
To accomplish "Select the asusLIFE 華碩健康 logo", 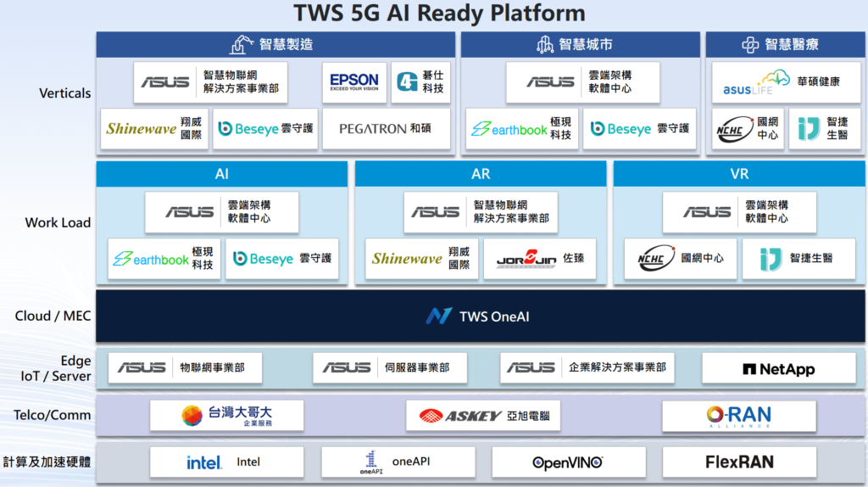I will pyautogui.click(x=785, y=82).
